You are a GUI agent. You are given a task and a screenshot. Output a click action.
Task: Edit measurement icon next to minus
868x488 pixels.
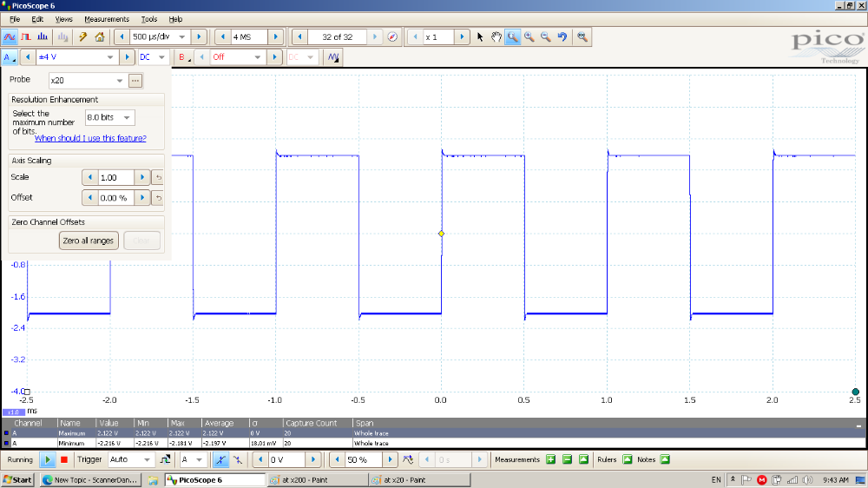pyautogui.click(x=583, y=459)
